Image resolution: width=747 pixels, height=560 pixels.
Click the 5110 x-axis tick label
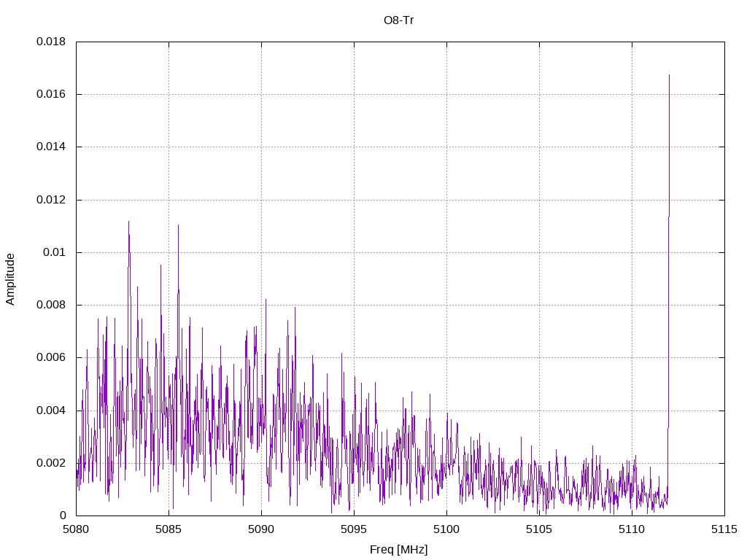(632, 529)
